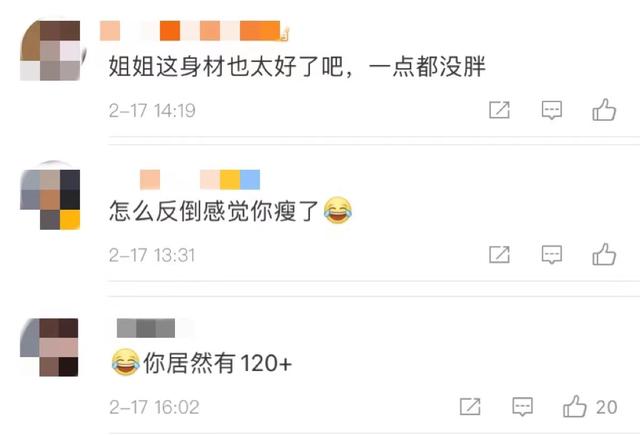Select the like count 20
This screenshot has width=640, height=435.
tap(606, 407)
